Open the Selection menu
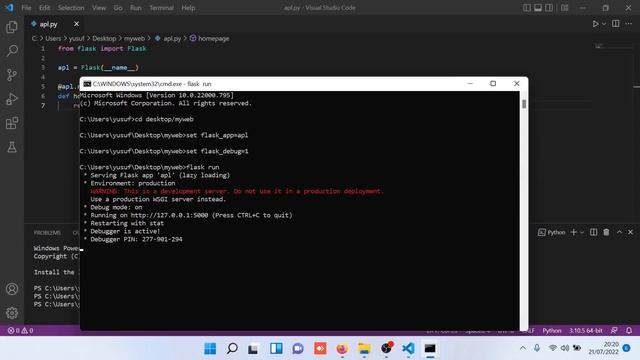This screenshot has height=360, width=640. (x=71, y=8)
